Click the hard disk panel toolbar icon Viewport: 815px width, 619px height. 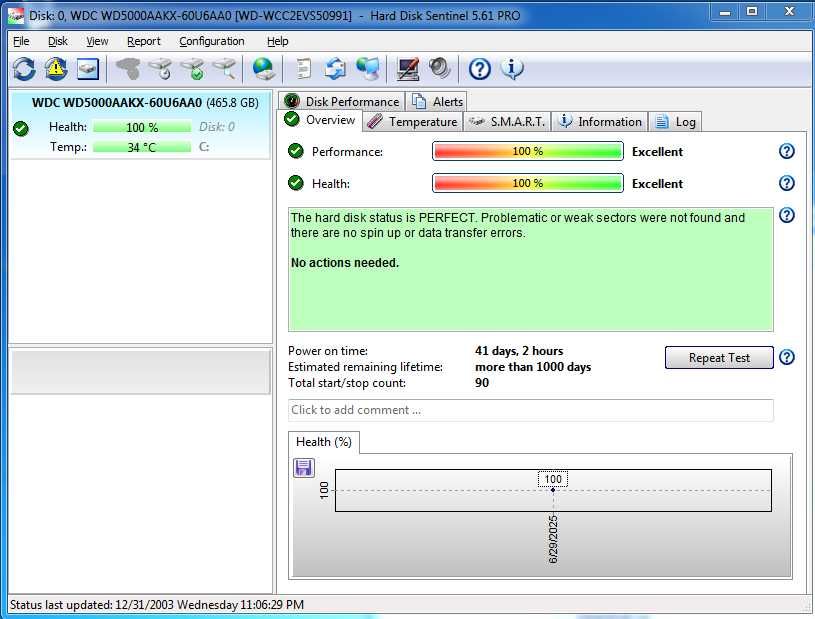[x=88, y=69]
